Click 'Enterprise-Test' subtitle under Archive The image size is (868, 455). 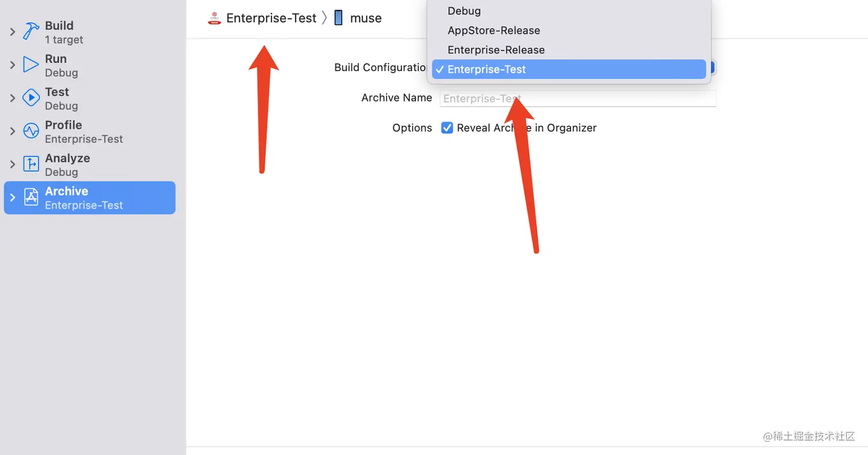click(x=84, y=205)
